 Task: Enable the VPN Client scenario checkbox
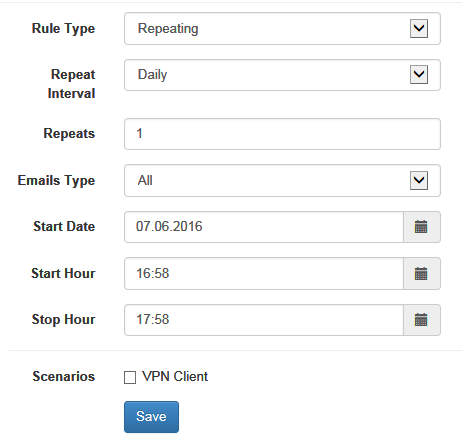pos(130,377)
